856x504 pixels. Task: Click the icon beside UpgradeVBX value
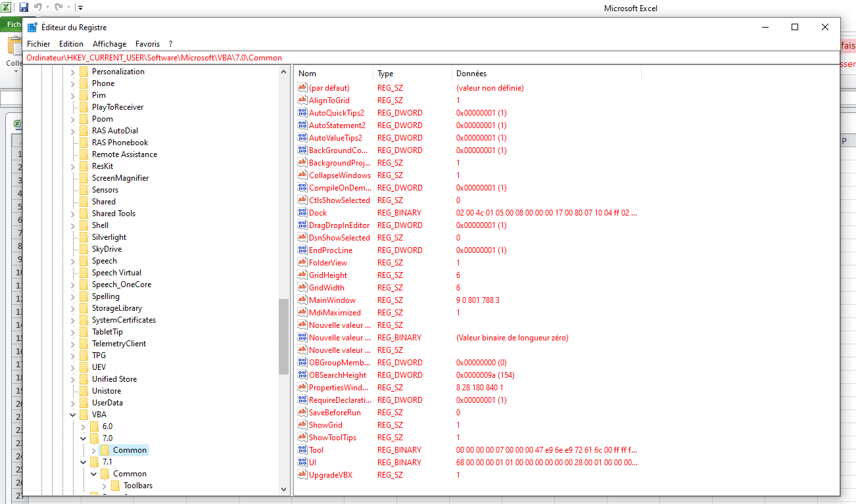(x=302, y=475)
